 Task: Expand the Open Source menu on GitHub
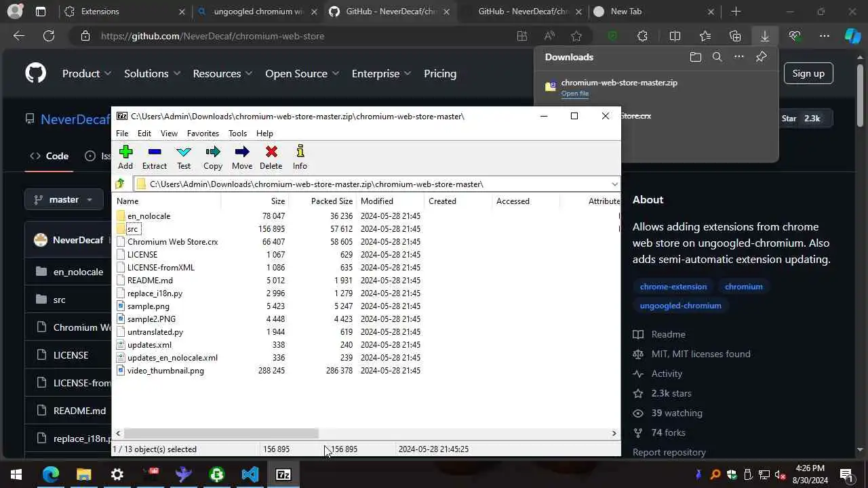(302, 73)
